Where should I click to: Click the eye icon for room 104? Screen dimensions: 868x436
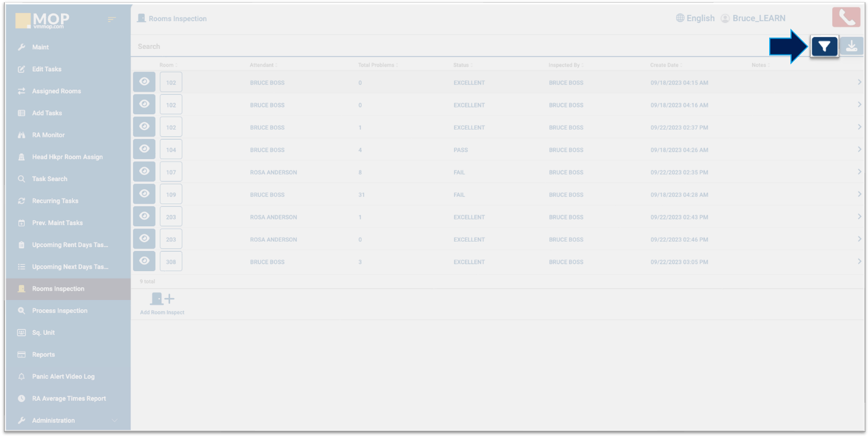click(x=144, y=149)
